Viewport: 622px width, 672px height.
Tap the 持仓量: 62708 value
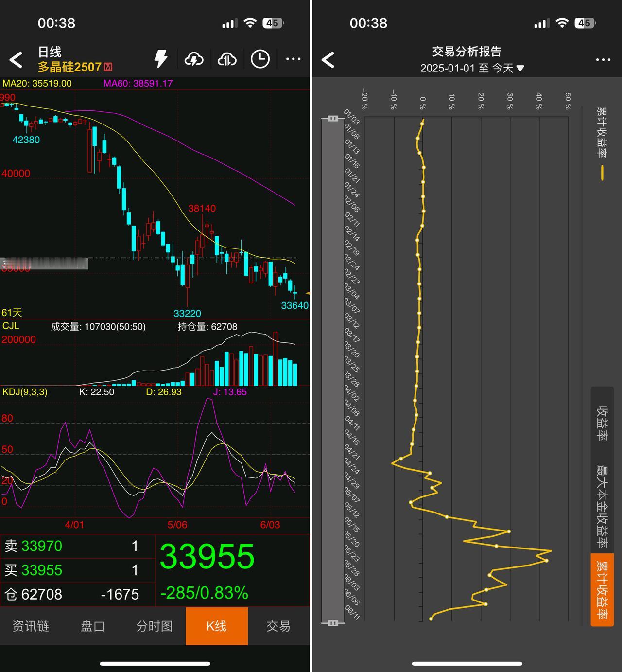(207, 327)
